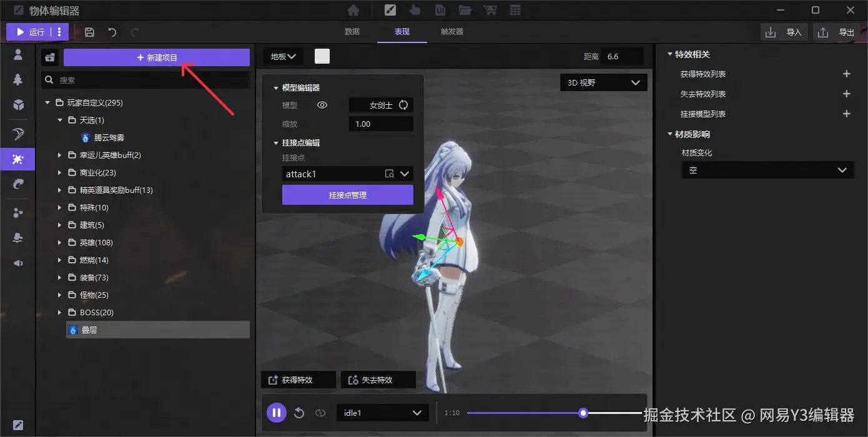868x437 pixels.
Task: Switch to the 表现 tab
Action: [402, 32]
